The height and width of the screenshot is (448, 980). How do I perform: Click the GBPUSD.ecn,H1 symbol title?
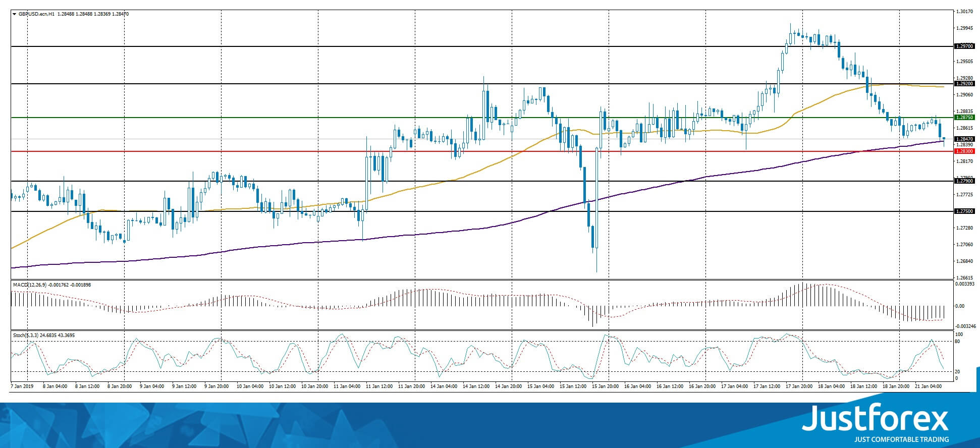coord(36,14)
